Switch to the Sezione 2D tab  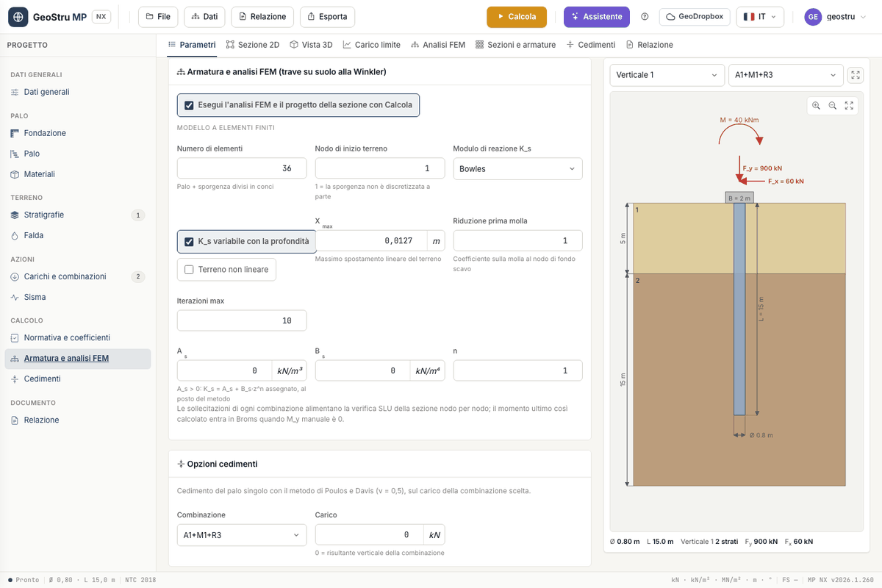[x=253, y=45]
